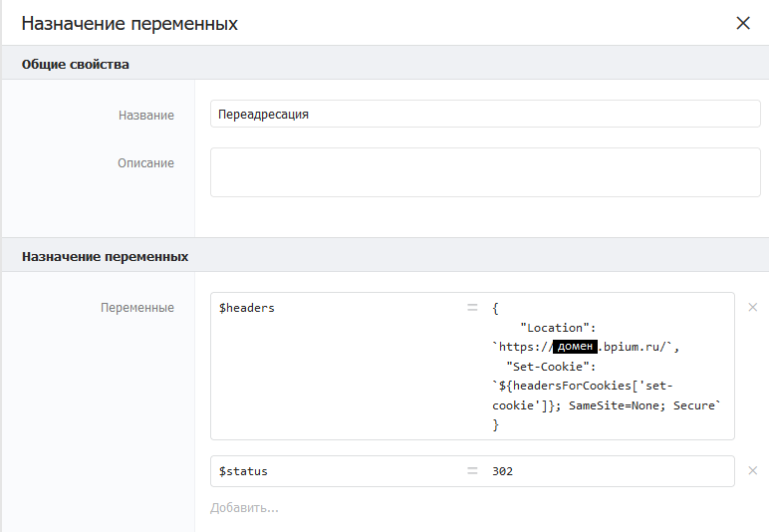This screenshot has width=769, height=532.
Task: Click the "Set-Cookie": line in headers value
Action: [551, 367]
